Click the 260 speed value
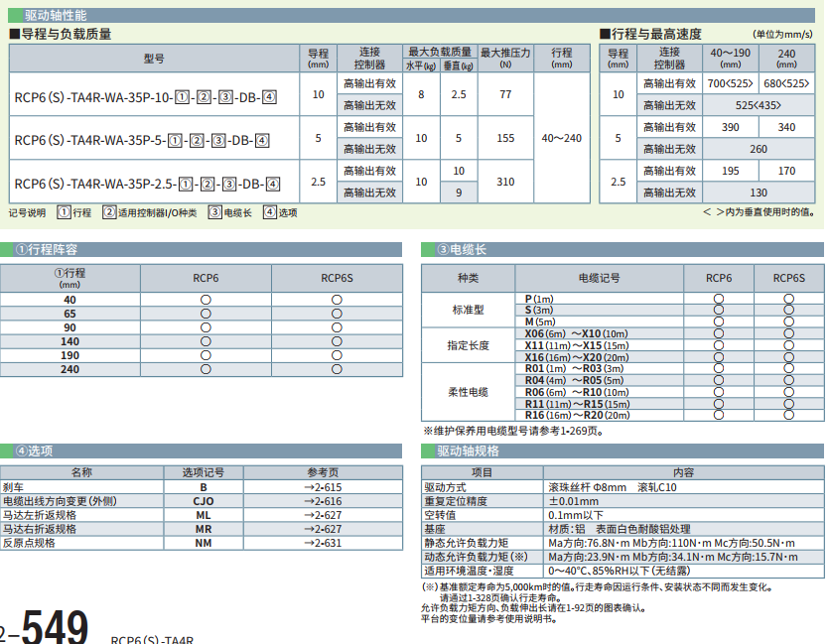 [759, 149]
